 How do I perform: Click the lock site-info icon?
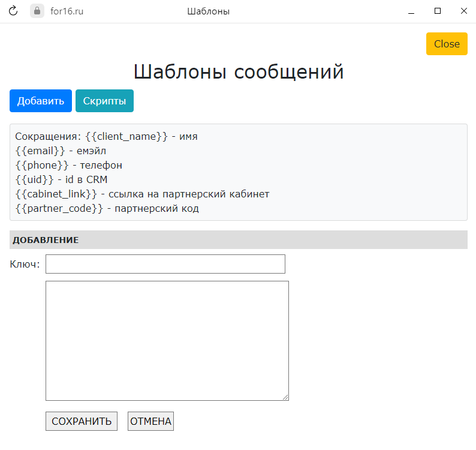point(37,11)
